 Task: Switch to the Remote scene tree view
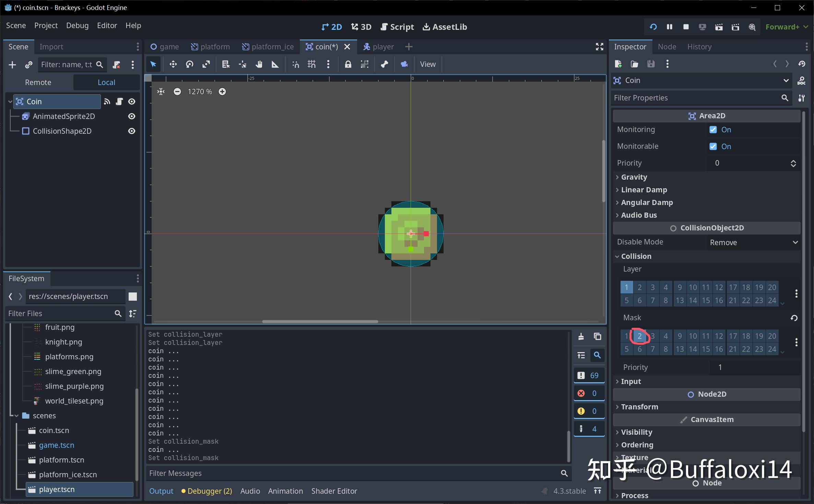(x=38, y=82)
